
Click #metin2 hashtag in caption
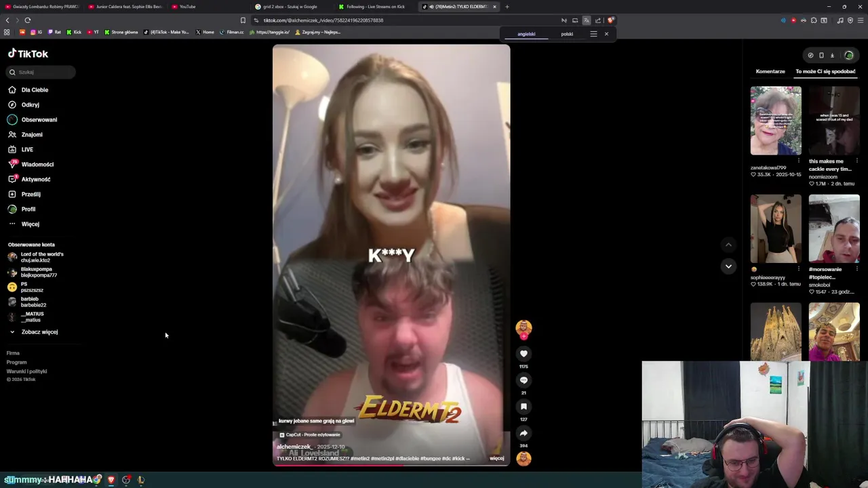click(x=360, y=458)
